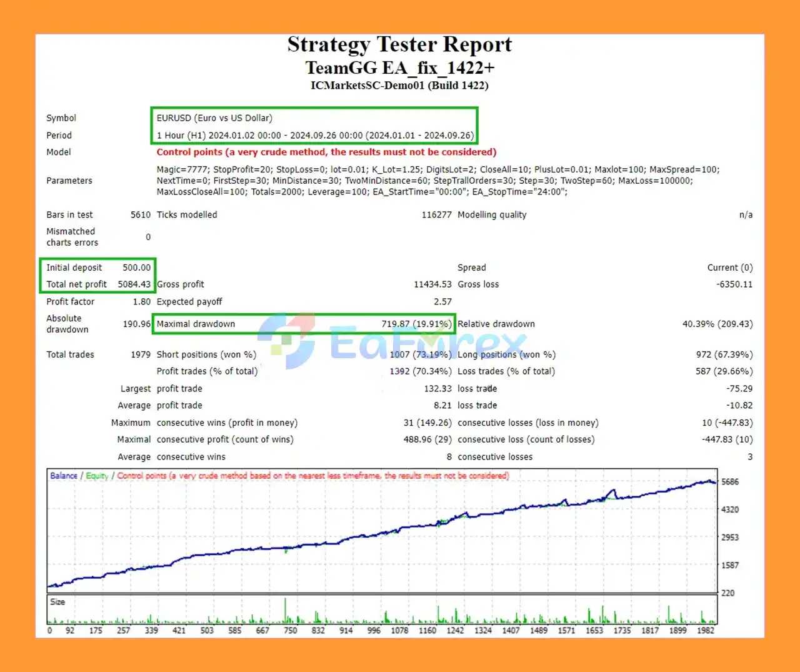Click the Total trades value 1979
The image size is (800, 672).
point(141,354)
